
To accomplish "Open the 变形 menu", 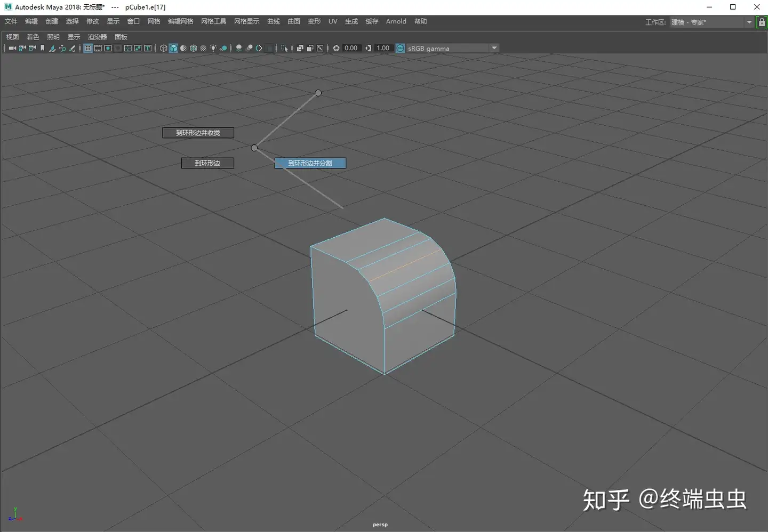I will 314,21.
